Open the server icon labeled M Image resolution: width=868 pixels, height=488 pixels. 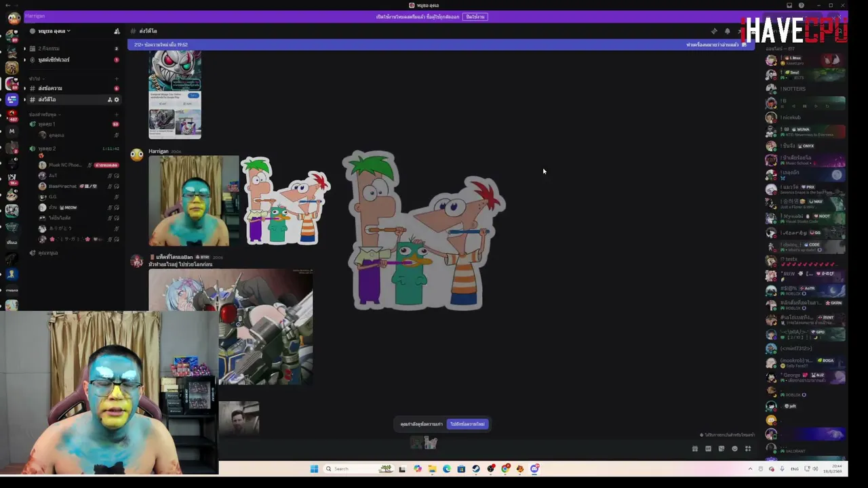click(12, 131)
